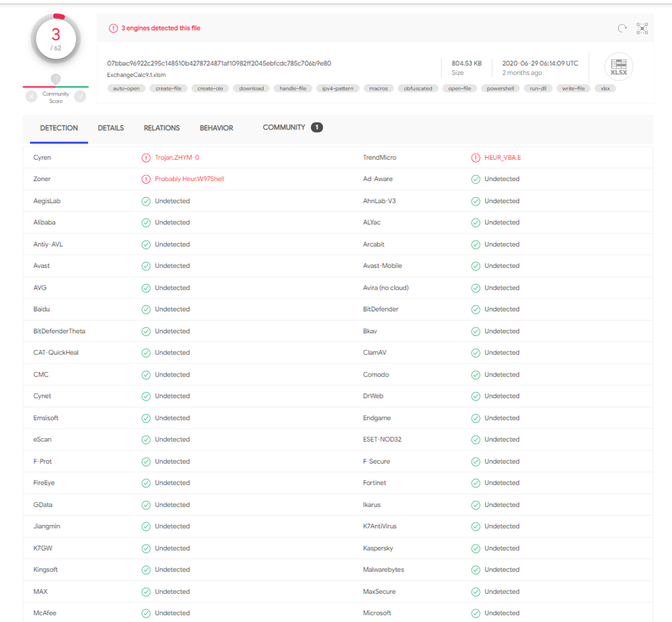This screenshot has width=672, height=622.
Task: Click the TrendMicro engine name
Action: tap(379, 158)
